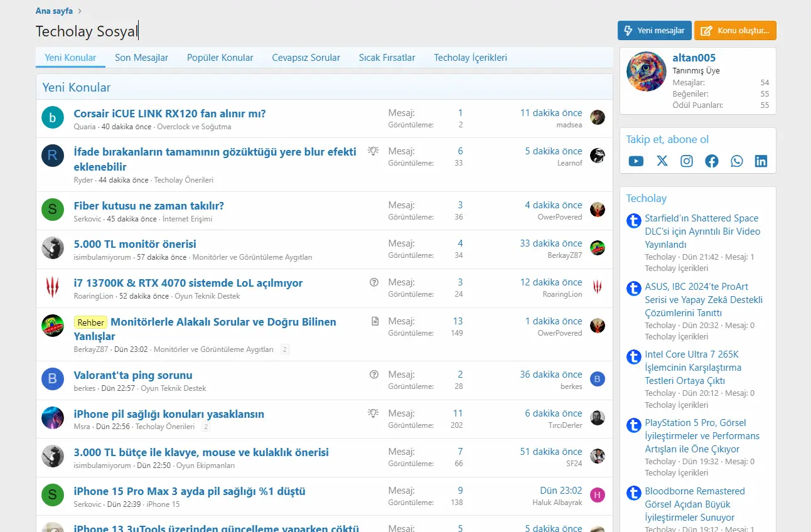Click the question mark icon on LoL açılmıyor thread
Image resolution: width=811 pixels, height=532 pixels.
click(x=374, y=282)
